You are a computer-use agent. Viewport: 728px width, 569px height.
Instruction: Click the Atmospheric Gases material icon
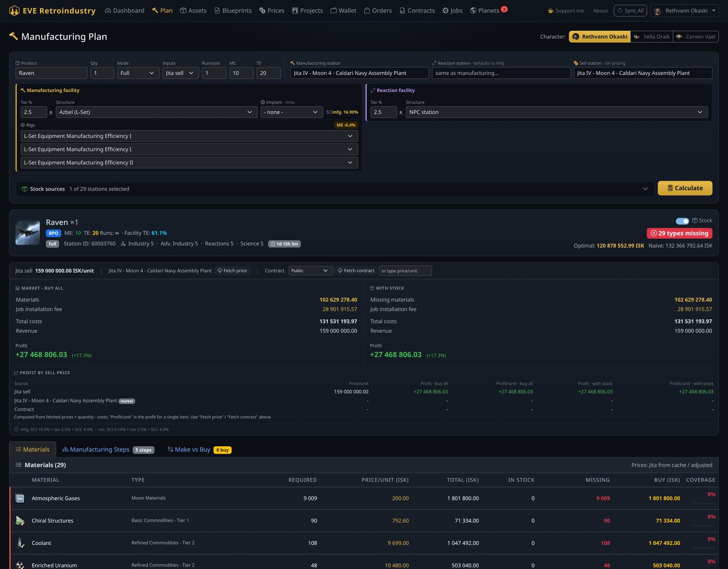tap(20, 498)
